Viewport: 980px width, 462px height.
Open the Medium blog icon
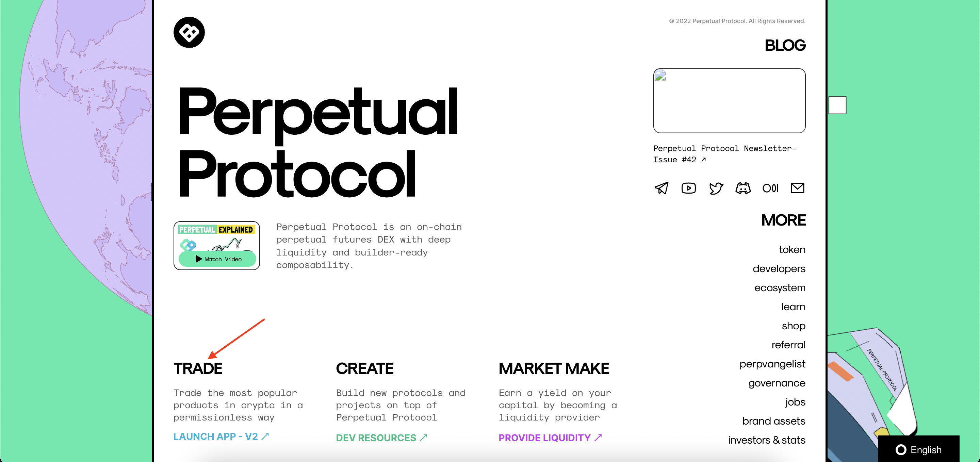771,187
